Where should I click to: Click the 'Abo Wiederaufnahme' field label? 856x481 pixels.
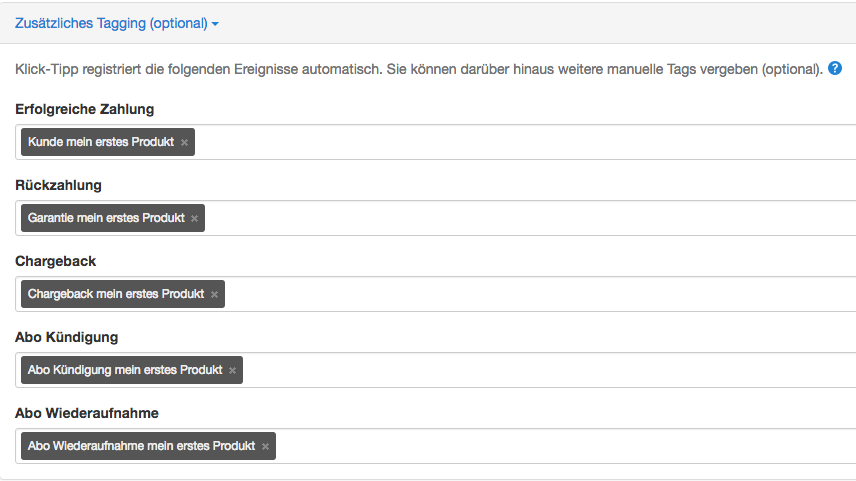coord(87,413)
